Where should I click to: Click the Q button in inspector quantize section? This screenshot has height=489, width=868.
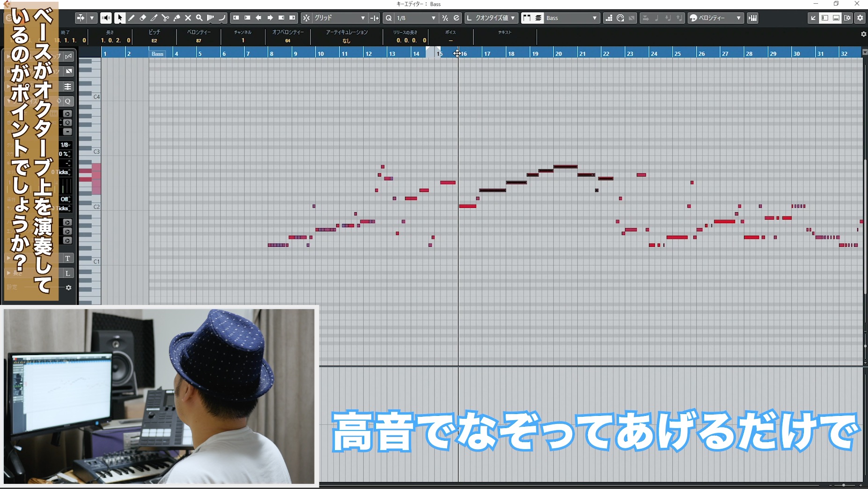point(68,101)
